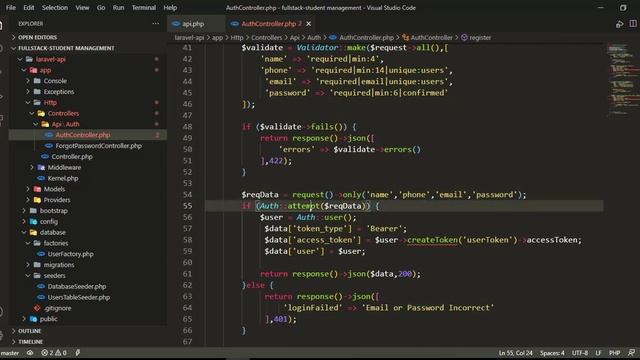Change indentation via Spaces: 4
The image size is (640, 360).
click(552, 353)
